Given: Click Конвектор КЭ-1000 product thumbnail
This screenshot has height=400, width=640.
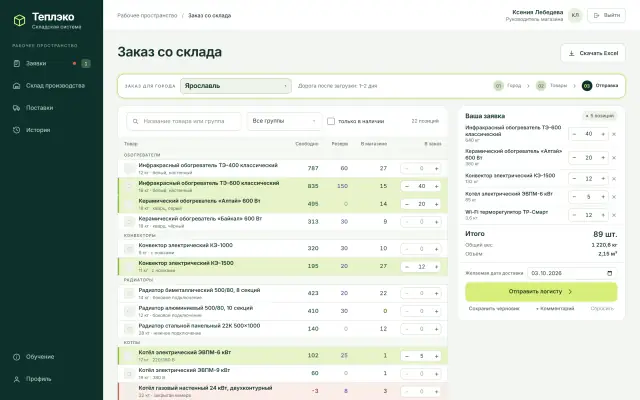Looking at the screenshot, I should click(129, 249).
